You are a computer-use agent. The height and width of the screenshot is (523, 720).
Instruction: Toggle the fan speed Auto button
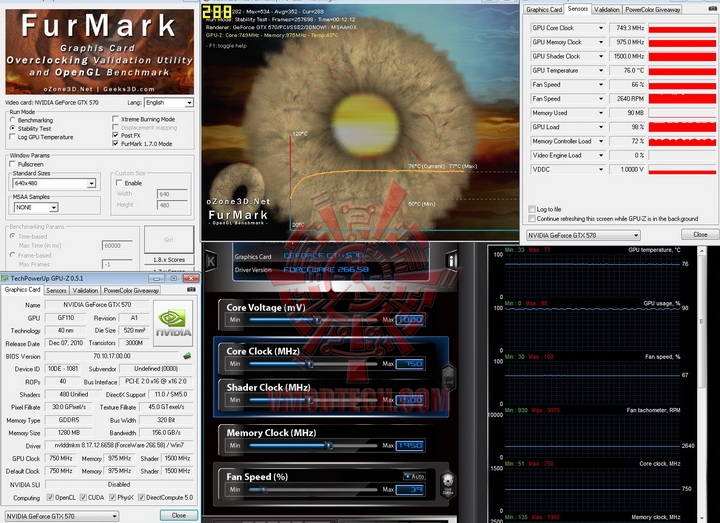tap(413, 475)
